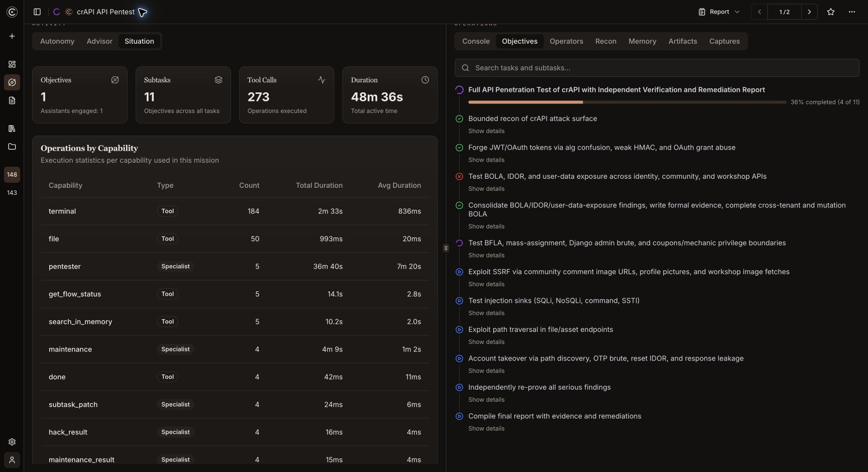Open the library books icon in sidebar
Screen dimensions: 868x472
[x=12, y=129]
